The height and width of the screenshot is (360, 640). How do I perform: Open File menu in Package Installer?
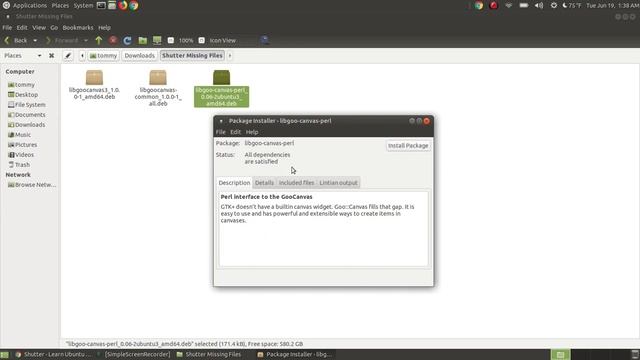pyautogui.click(x=220, y=132)
